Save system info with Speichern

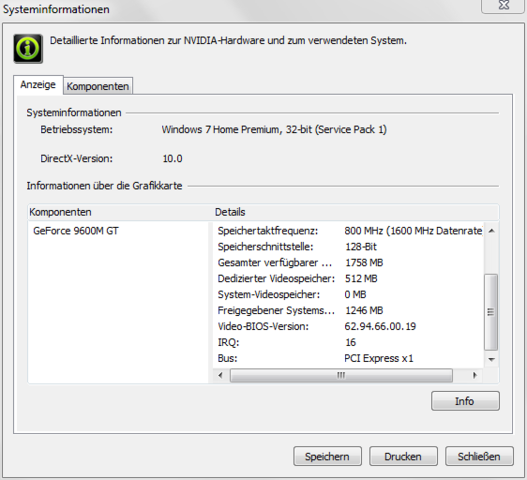[x=327, y=456]
